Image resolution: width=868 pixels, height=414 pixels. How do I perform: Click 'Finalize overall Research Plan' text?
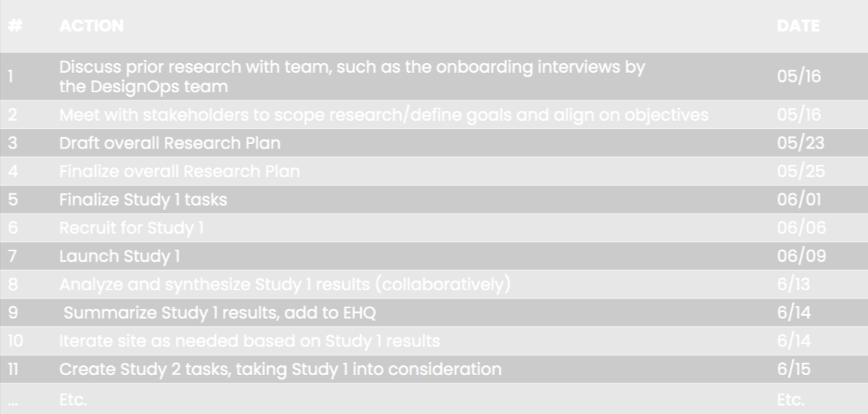coord(179,171)
